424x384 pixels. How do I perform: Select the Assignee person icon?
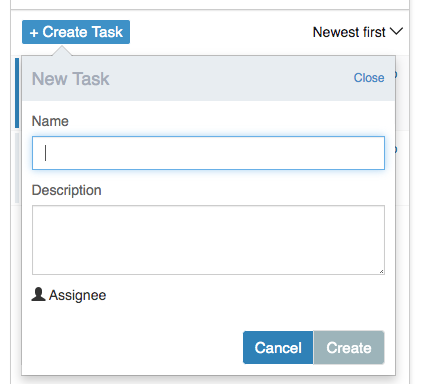pos(38,295)
